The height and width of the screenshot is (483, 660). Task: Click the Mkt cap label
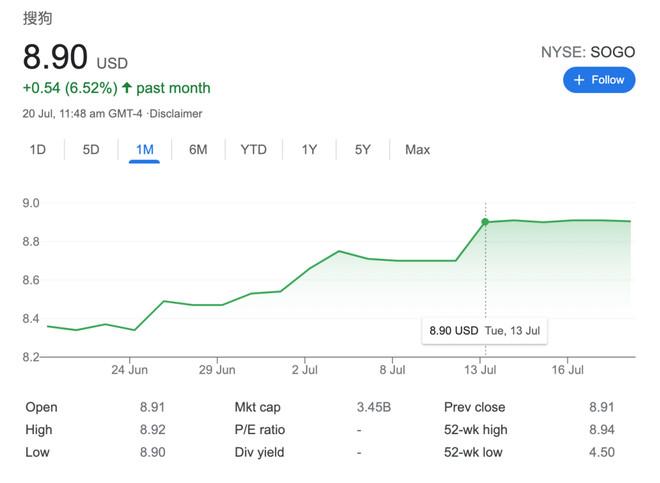coord(257,407)
